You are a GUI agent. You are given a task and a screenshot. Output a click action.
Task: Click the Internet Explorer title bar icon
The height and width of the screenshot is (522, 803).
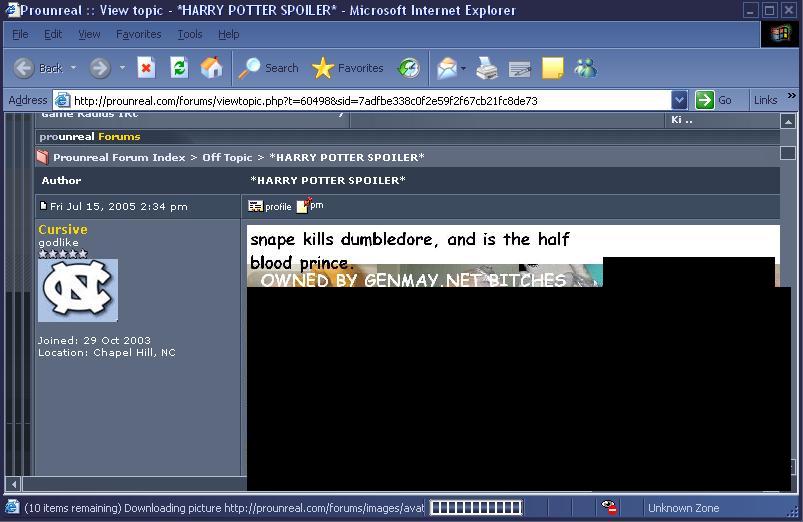pyautogui.click(x=13, y=10)
